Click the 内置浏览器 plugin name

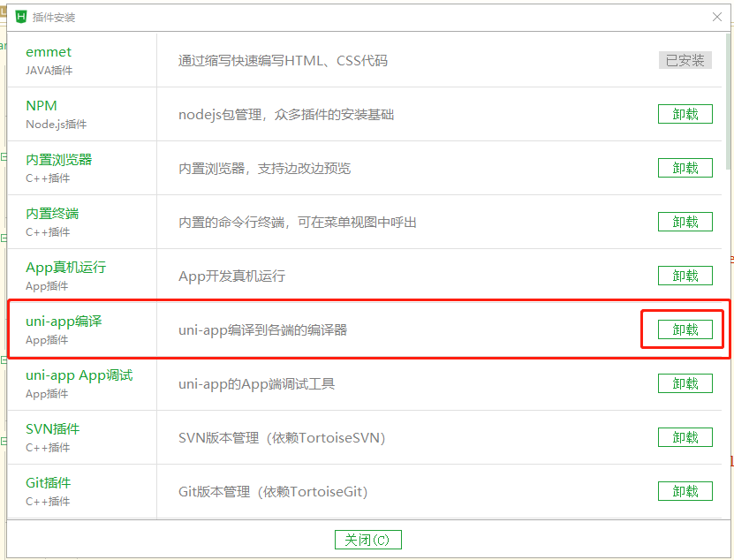pos(59,159)
